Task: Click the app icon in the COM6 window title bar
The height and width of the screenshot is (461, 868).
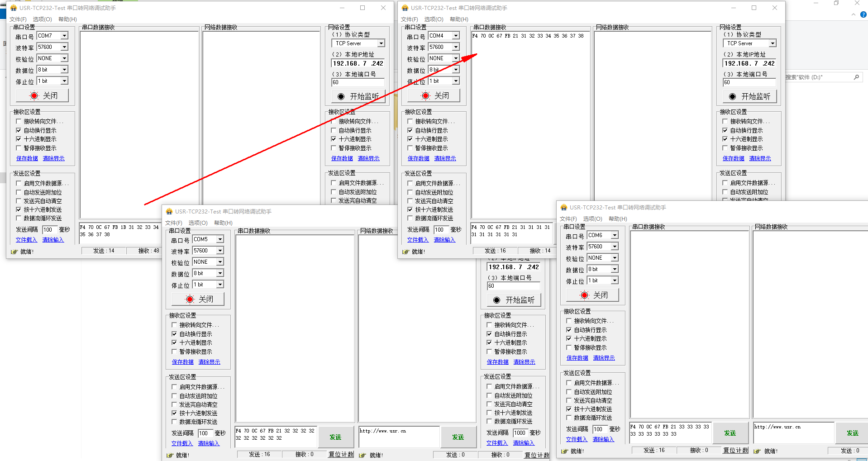Action: click(x=564, y=207)
